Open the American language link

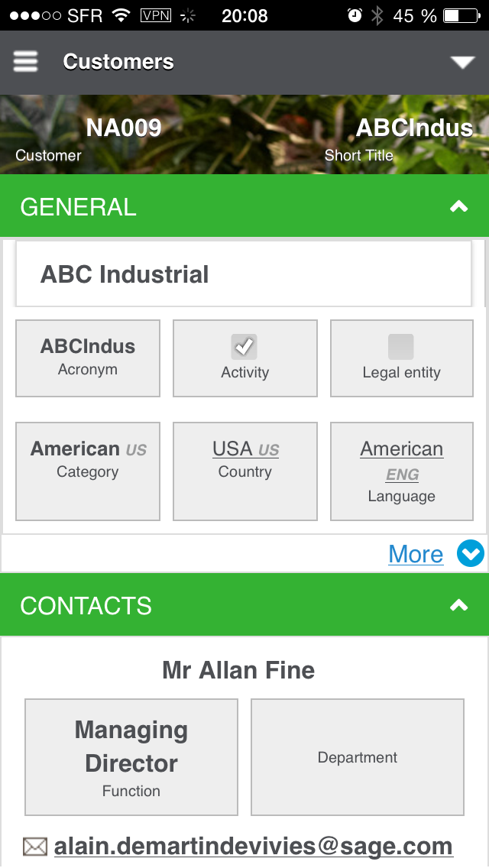point(402,449)
